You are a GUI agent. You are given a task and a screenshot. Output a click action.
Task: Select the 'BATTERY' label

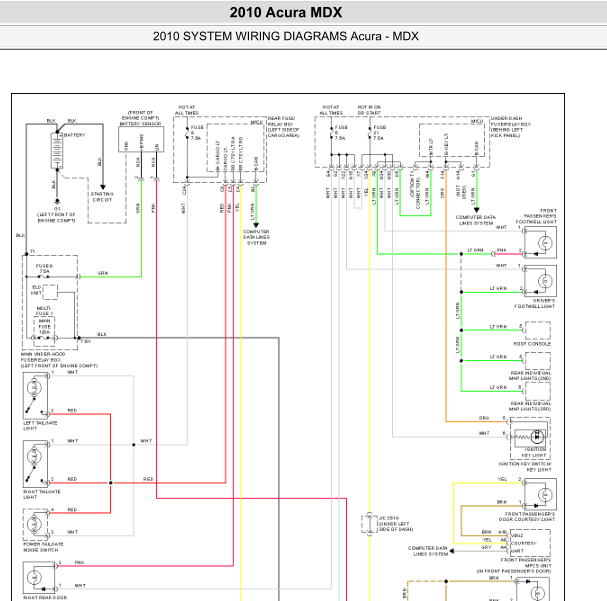point(74,135)
